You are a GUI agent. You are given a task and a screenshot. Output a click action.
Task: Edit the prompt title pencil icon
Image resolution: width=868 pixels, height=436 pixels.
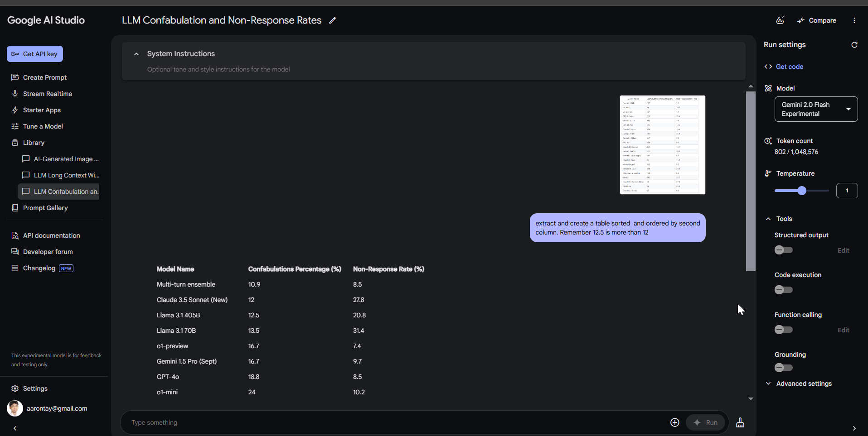point(333,20)
